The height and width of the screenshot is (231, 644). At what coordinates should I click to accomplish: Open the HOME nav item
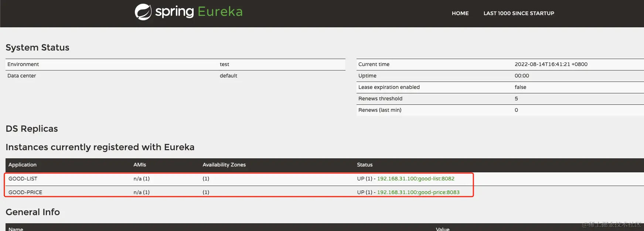coord(460,13)
